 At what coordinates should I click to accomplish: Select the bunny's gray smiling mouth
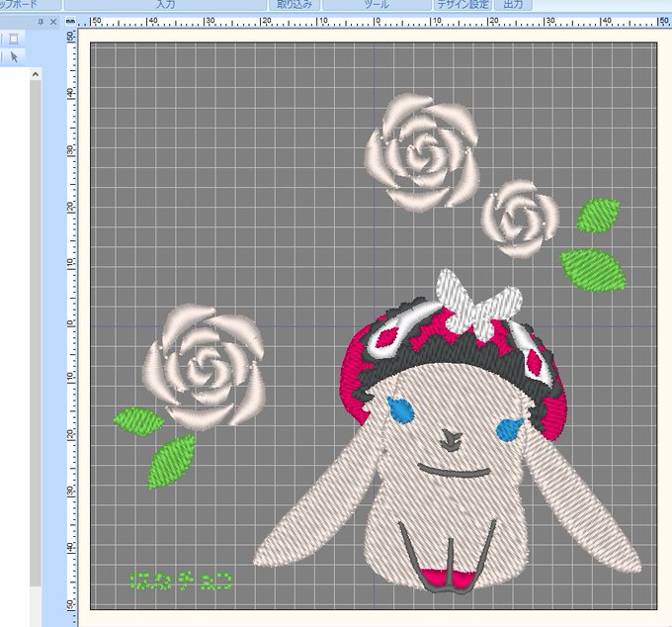pos(455,472)
